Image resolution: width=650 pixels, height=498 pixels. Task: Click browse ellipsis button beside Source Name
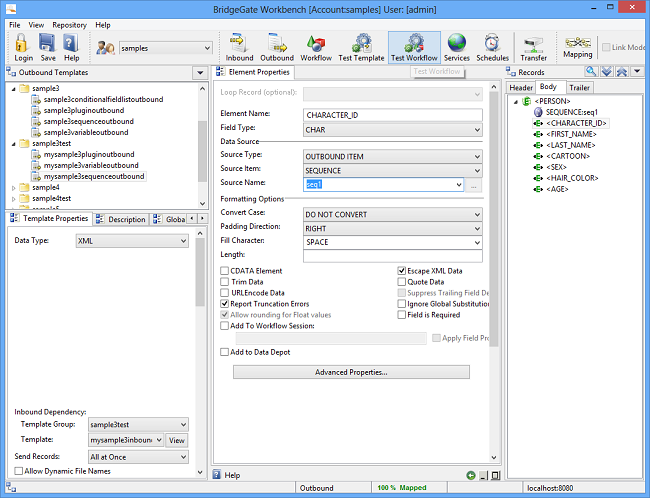pyautogui.click(x=473, y=185)
